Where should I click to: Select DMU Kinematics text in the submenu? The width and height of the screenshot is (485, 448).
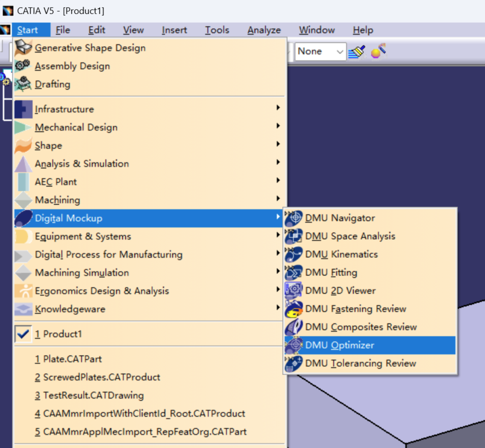(x=342, y=254)
